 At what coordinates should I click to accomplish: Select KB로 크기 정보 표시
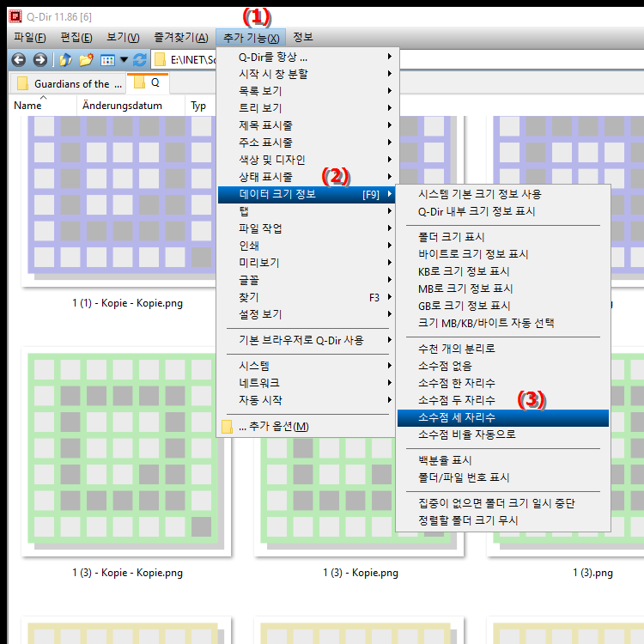point(503,271)
